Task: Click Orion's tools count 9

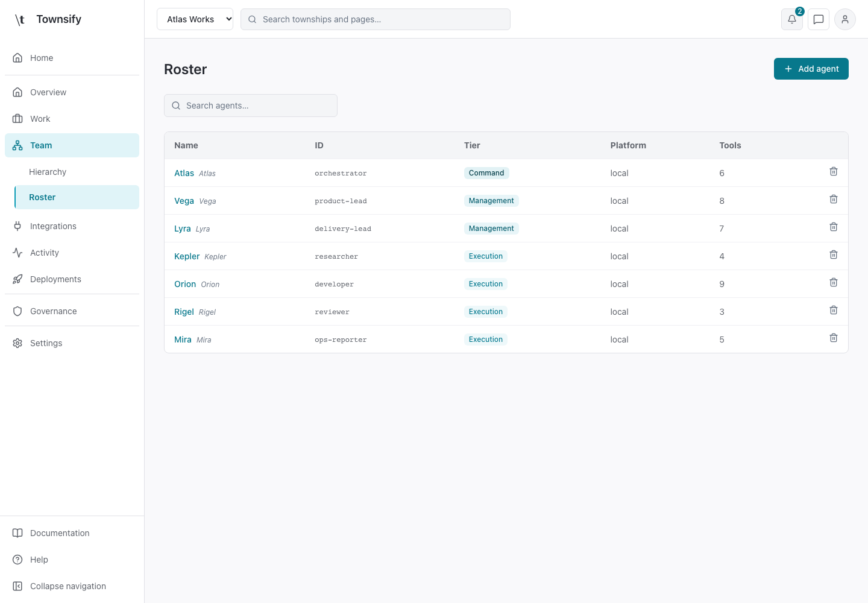Action: (x=722, y=284)
